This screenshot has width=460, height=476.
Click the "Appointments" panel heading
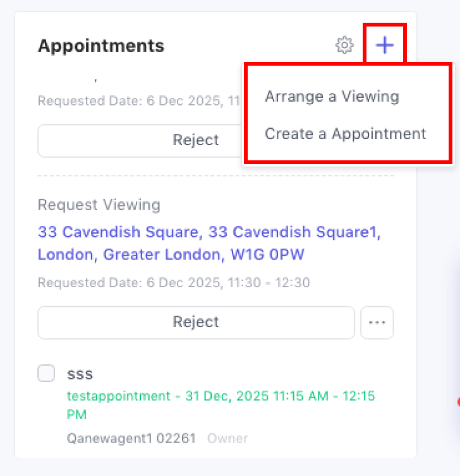pyautogui.click(x=101, y=45)
